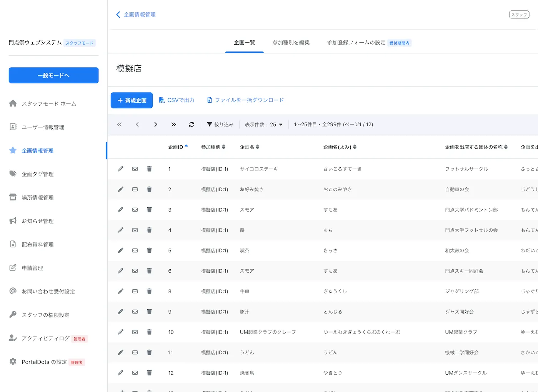Click mail icon for 焼き鳥 row

coord(135,373)
